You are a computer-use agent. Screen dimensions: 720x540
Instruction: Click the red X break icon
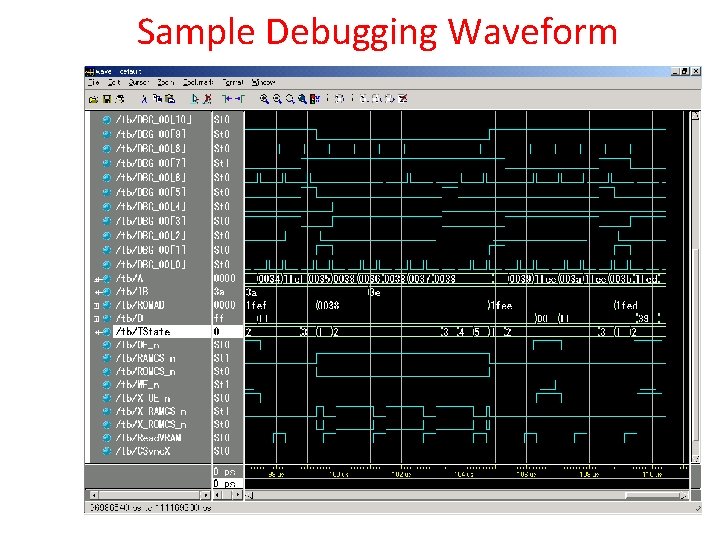(x=403, y=99)
